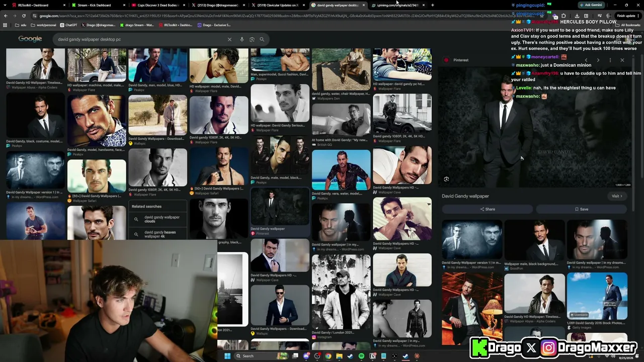The width and height of the screenshot is (644, 362).
Task: Open the Drago - Exclusive S... bookmark
Action: click(214, 25)
